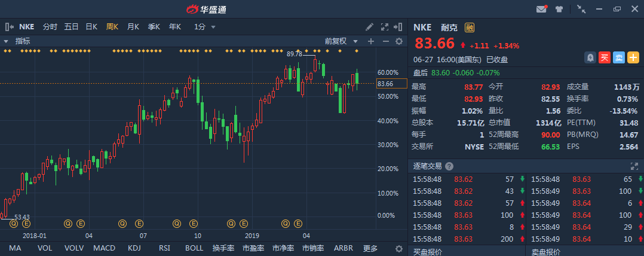Switch to the 月K monthly chart tab
The height and width of the screenshot is (256, 644).
(133, 27)
